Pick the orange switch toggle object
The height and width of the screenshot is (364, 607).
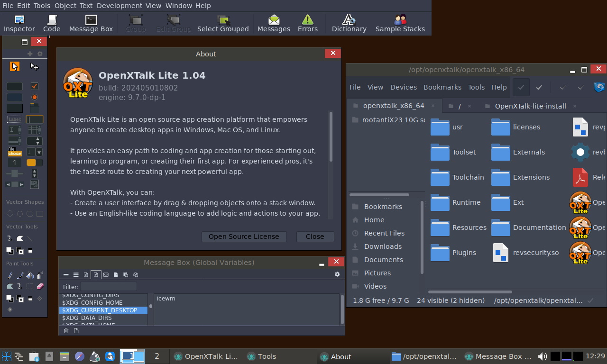[35, 163]
